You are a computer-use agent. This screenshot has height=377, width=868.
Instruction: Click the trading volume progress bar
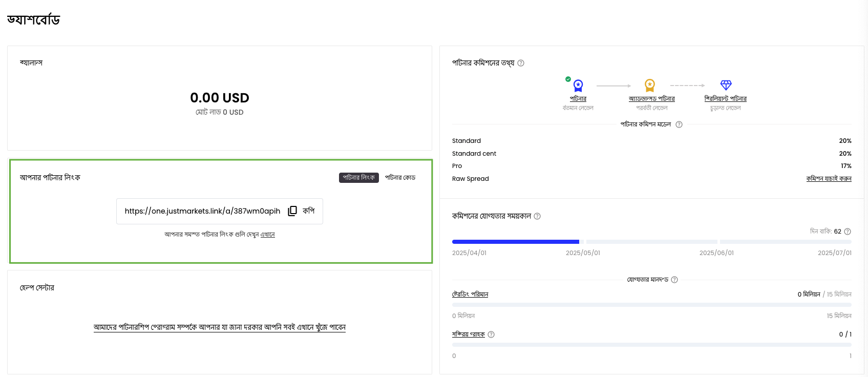click(652, 305)
